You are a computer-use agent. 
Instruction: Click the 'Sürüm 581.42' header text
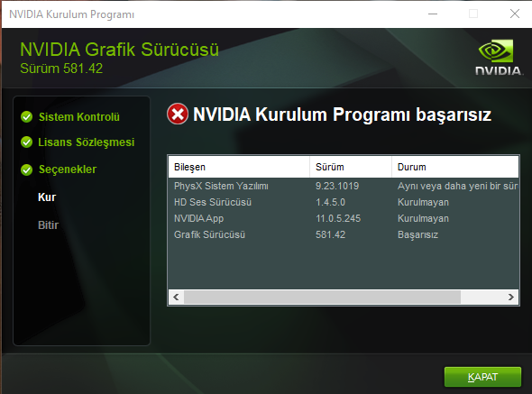point(61,69)
